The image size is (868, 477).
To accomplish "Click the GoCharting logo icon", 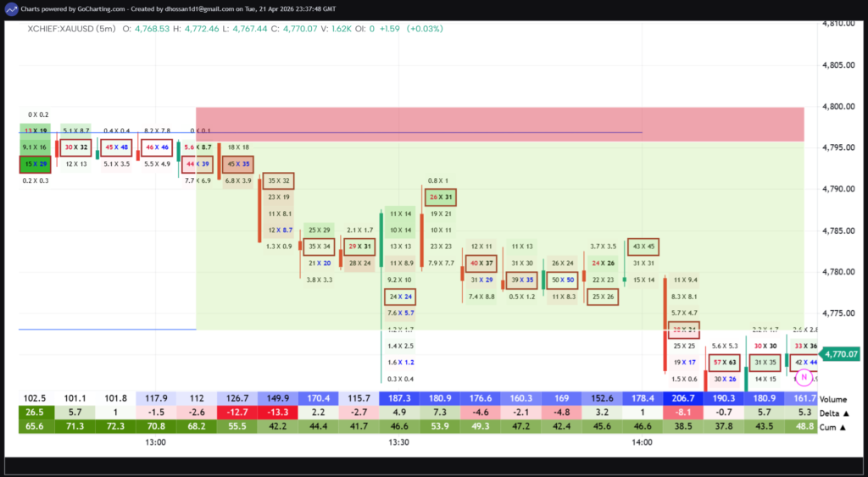I will click(x=10, y=8).
